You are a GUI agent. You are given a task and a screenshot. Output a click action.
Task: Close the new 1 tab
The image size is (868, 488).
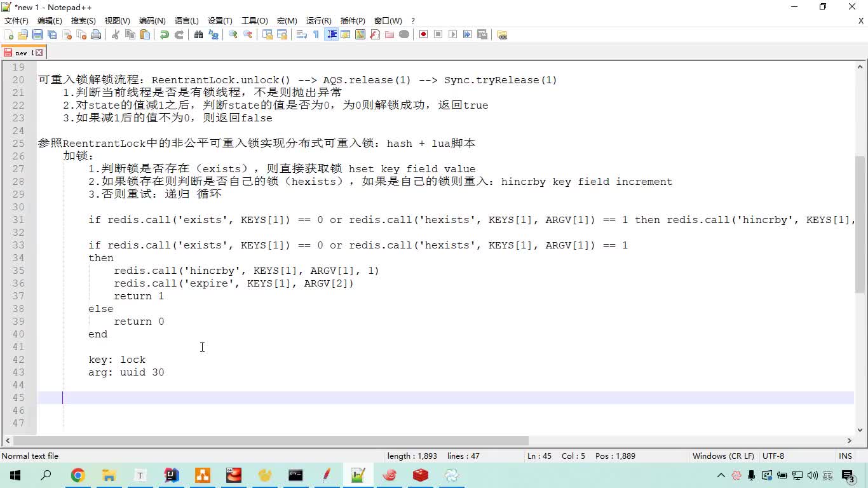tap(39, 53)
